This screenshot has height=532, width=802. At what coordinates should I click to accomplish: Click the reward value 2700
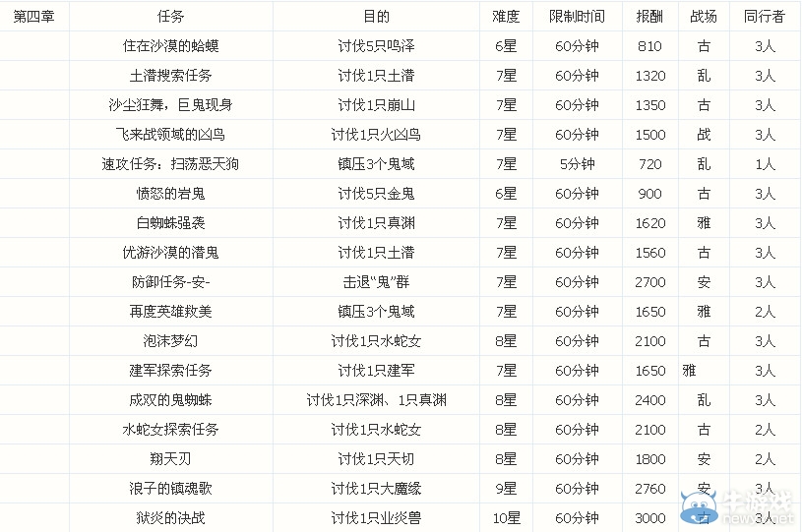[x=650, y=282]
